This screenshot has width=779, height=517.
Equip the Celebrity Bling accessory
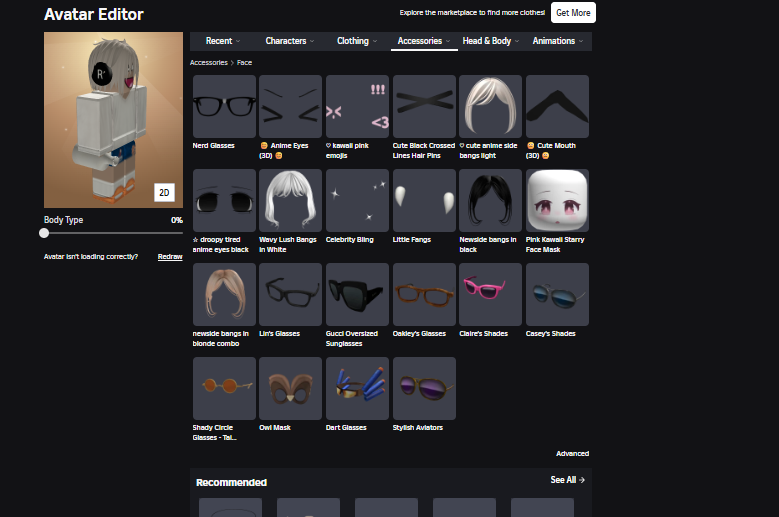click(x=357, y=200)
